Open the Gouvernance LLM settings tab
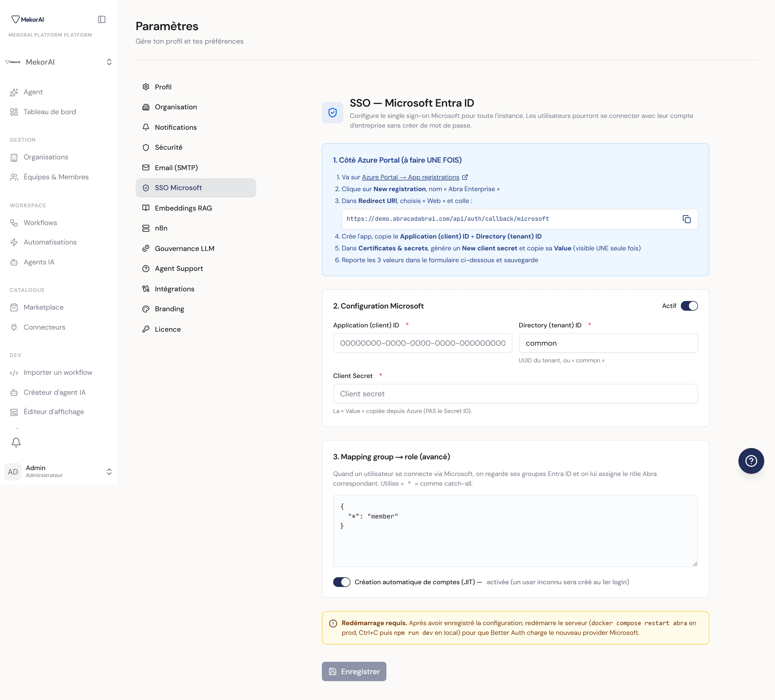Image resolution: width=775 pixels, height=700 pixels. [x=196, y=248]
